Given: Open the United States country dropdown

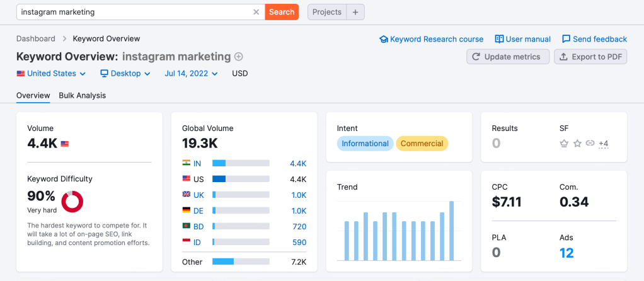Looking at the screenshot, I should tap(51, 74).
